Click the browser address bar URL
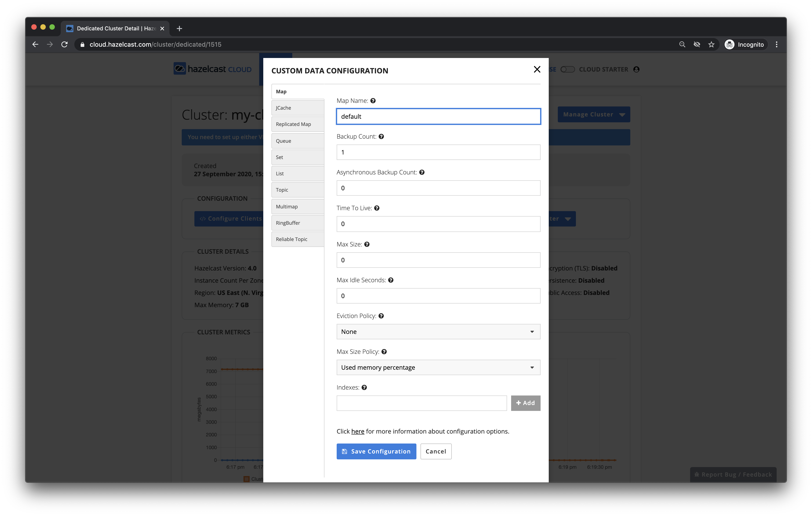Viewport: 812px width, 516px height. [155, 44]
